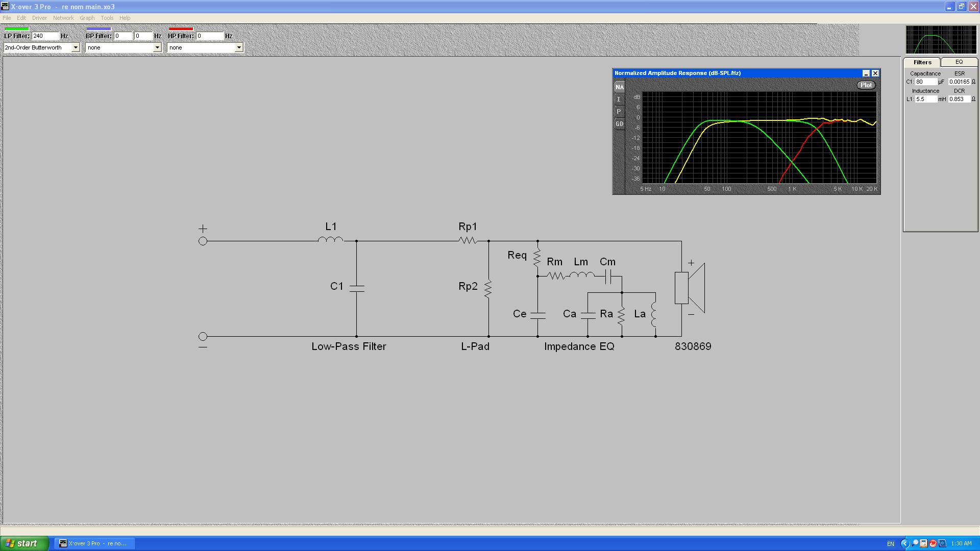Click the Rm resistor symbol
980x551 pixels.
[x=556, y=276]
